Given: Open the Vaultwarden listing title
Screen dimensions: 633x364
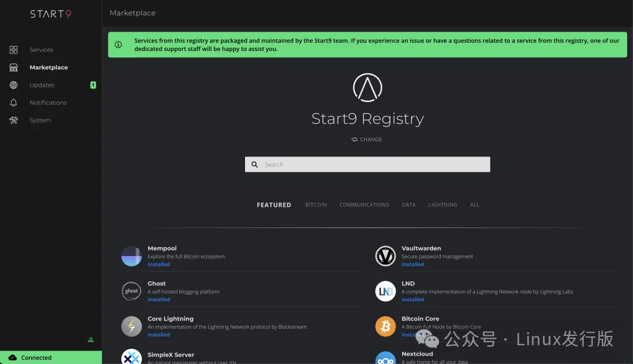Looking at the screenshot, I should click(421, 248).
